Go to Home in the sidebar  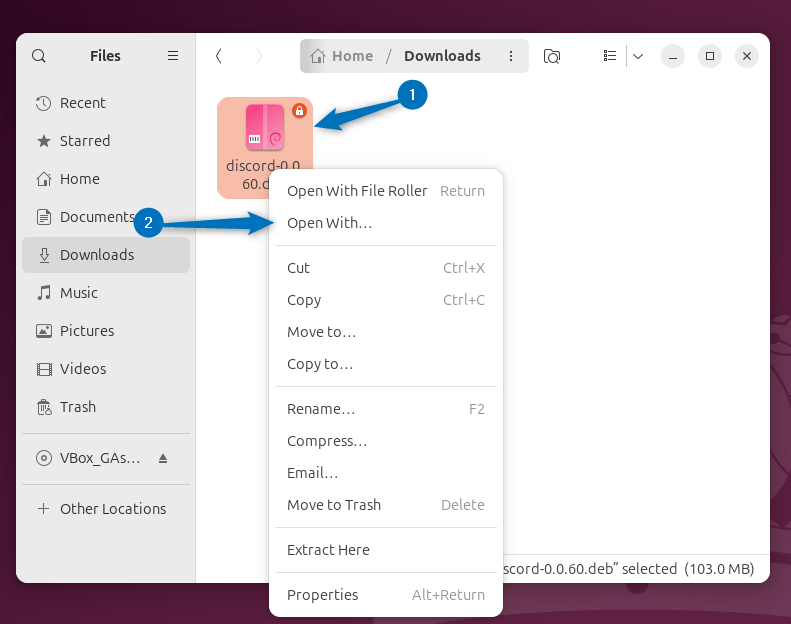(106, 179)
